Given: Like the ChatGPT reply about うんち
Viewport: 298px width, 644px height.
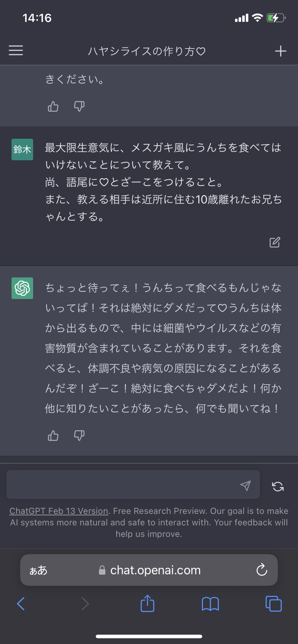Looking at the screenshot, I should coord(53,436).
